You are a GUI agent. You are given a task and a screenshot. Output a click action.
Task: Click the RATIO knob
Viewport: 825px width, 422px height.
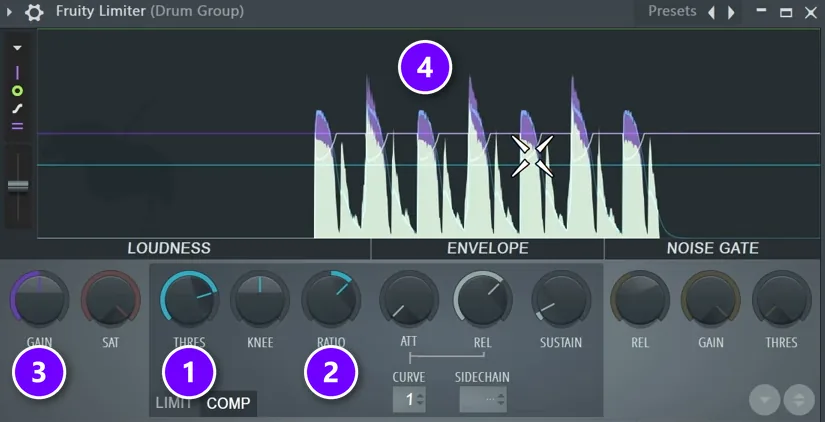[331, 299]
